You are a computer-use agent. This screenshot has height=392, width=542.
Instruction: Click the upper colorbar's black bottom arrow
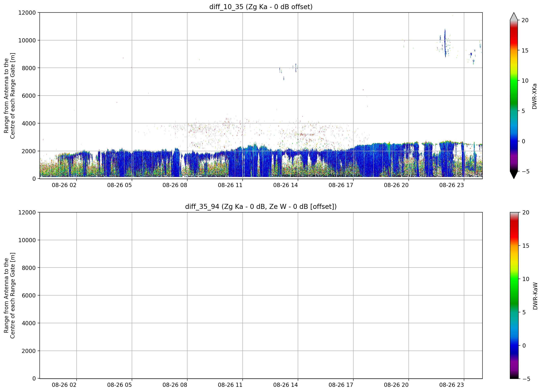pos(514,175)
